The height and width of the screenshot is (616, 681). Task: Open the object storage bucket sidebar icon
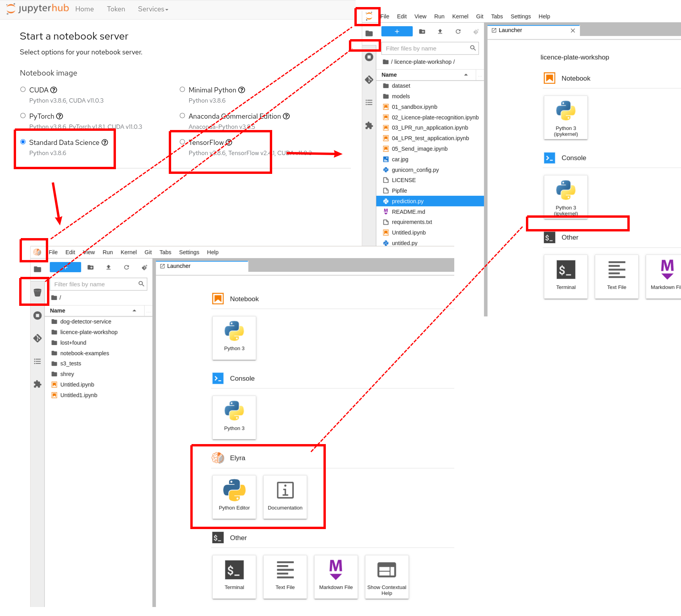click(x=37, y=293)
